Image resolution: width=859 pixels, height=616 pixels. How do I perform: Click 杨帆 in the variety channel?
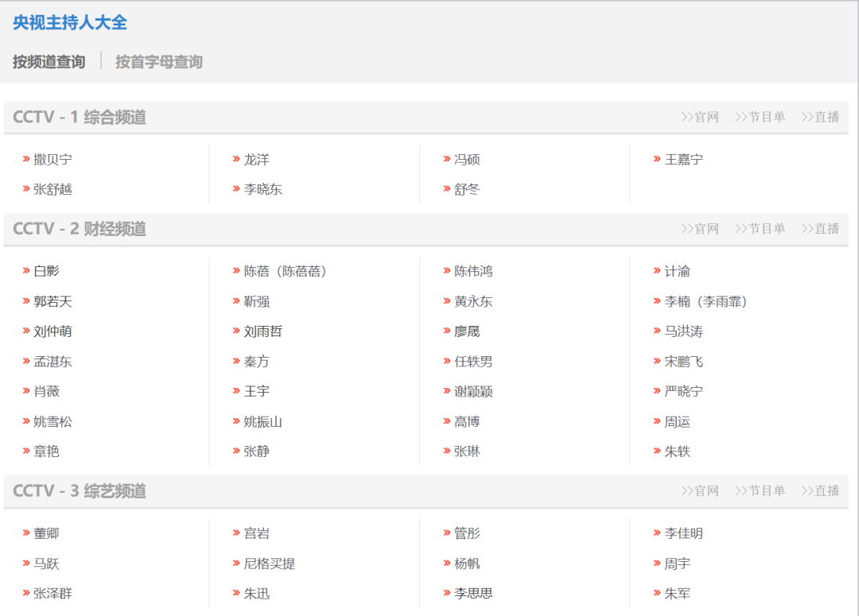[x=467, y=564]
